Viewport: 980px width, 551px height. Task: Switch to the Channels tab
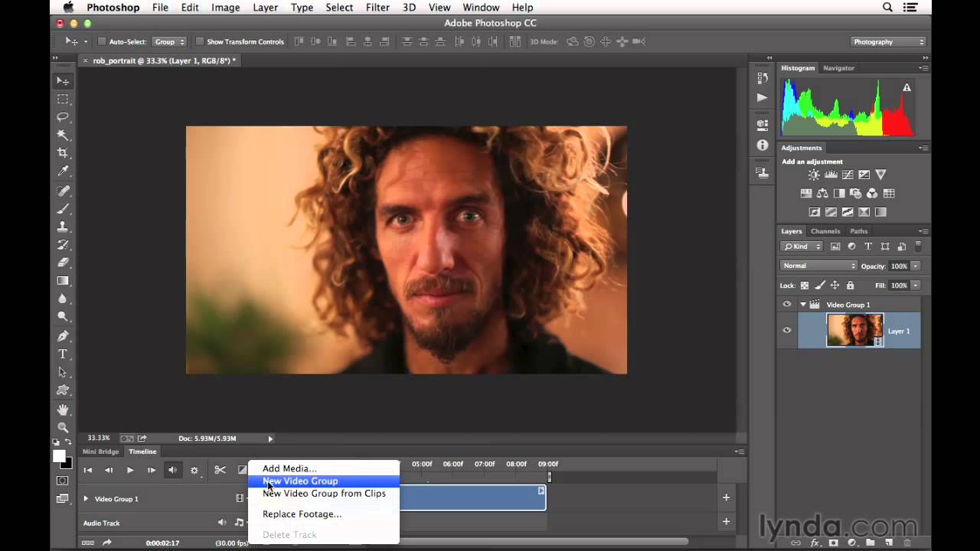(x=825, y=231)
